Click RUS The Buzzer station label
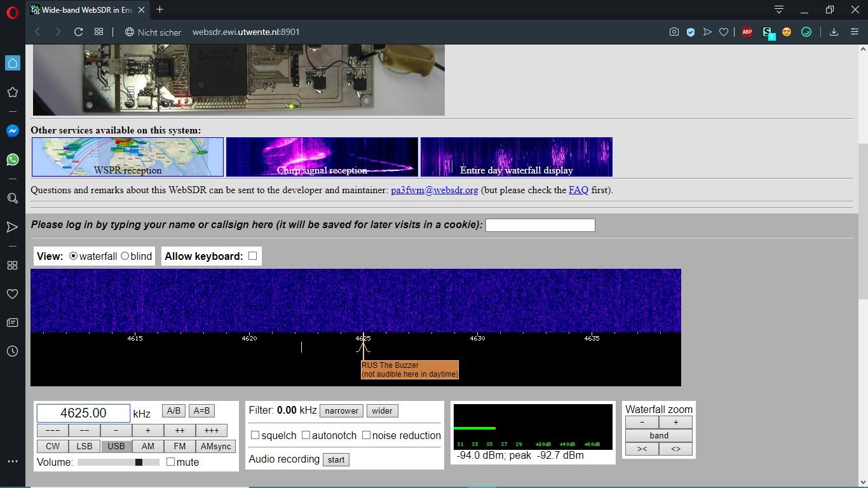The height and width of the screenshot is (488, 868). [x=410, y=370]
